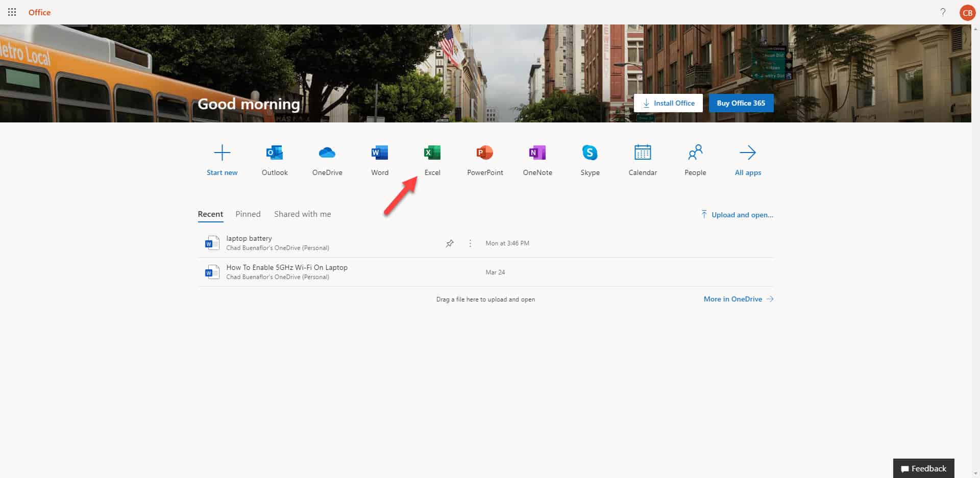Show All apps arrow
The image size is (980, 478).
tap(748, 153)
